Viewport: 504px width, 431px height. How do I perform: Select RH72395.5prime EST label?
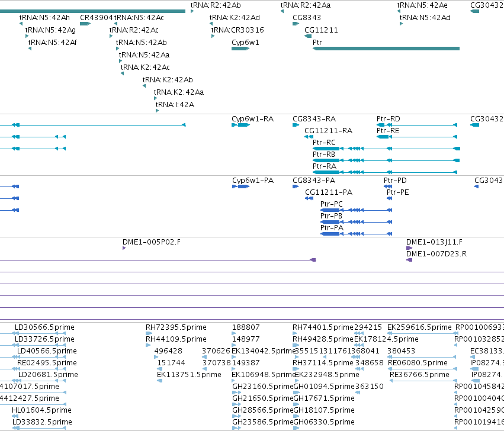[176, 327]
